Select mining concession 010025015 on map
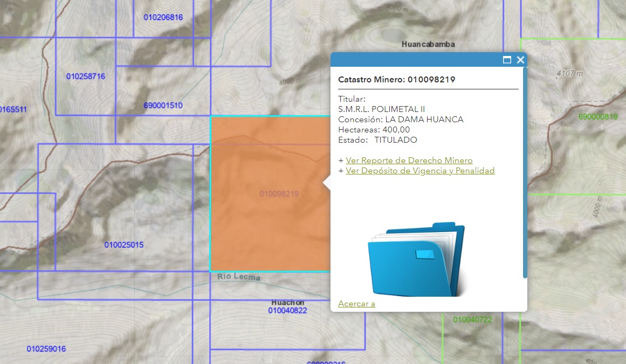 [124, 245]
